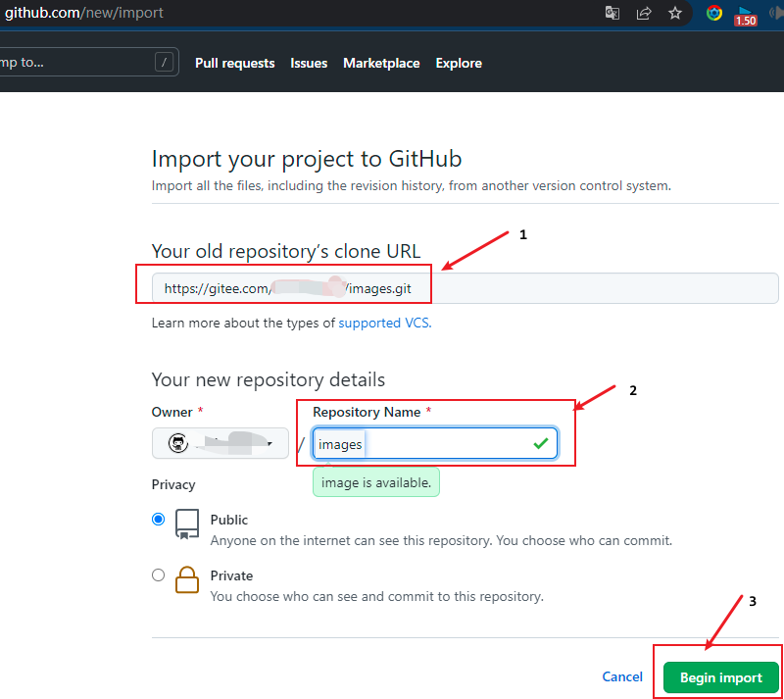Open Marketplace in the top navigation
This screenshot has height=699, width=784.
coord(381,63)
